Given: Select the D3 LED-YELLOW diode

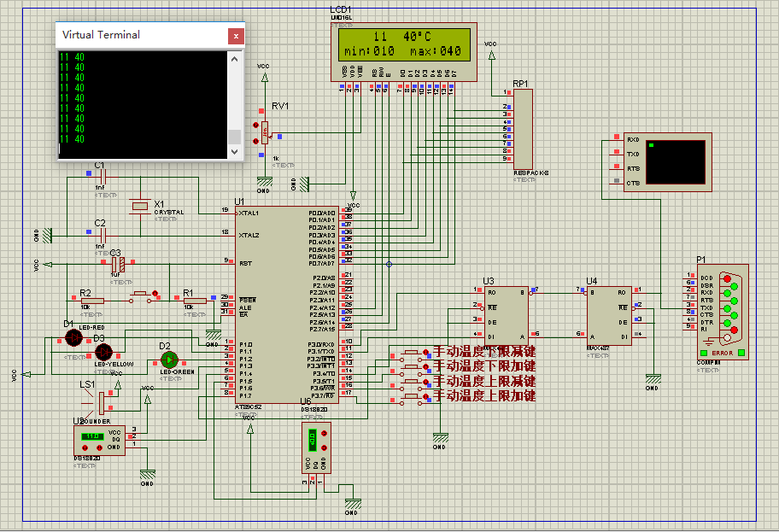Looking at the screenshot, I should pyautogui.click(x=104, y=352).
